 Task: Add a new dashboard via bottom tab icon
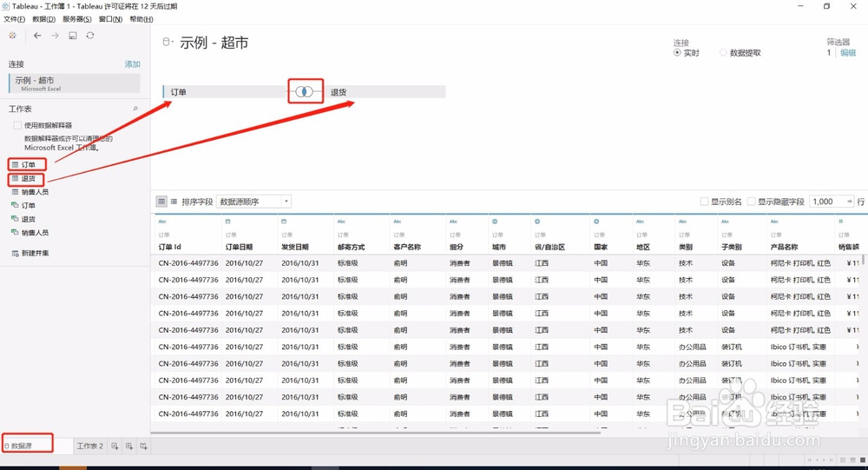pos(129,446)
